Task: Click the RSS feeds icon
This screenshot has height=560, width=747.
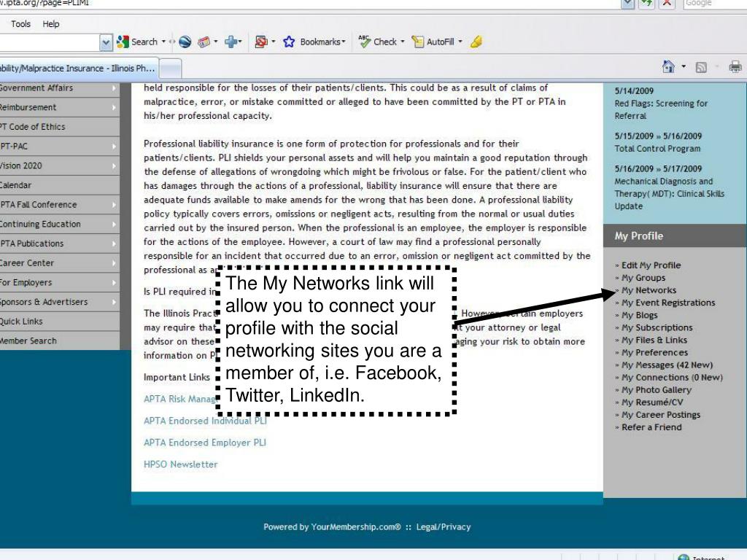Action: [x=701, y=67]
